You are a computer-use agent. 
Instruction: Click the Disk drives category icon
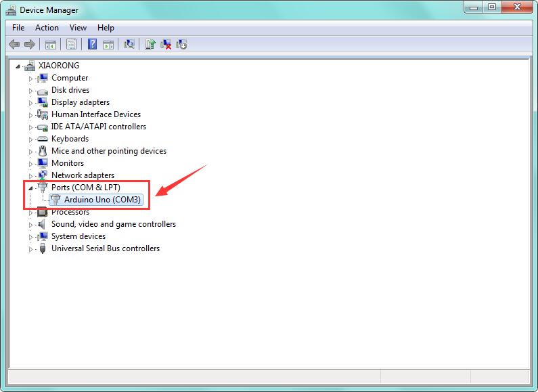(43, 91)
